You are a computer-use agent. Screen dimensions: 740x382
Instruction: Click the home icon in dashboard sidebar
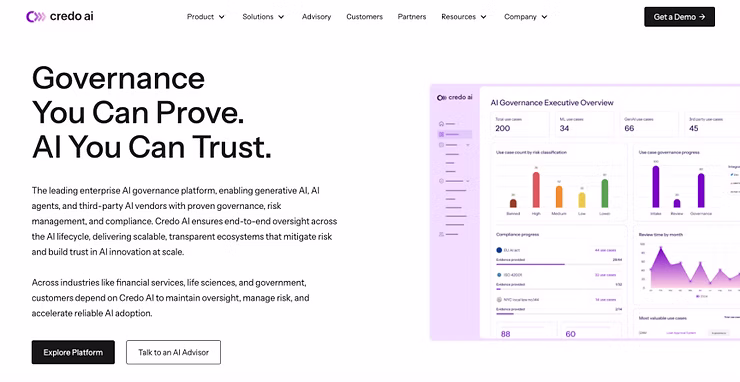point(441,124)
